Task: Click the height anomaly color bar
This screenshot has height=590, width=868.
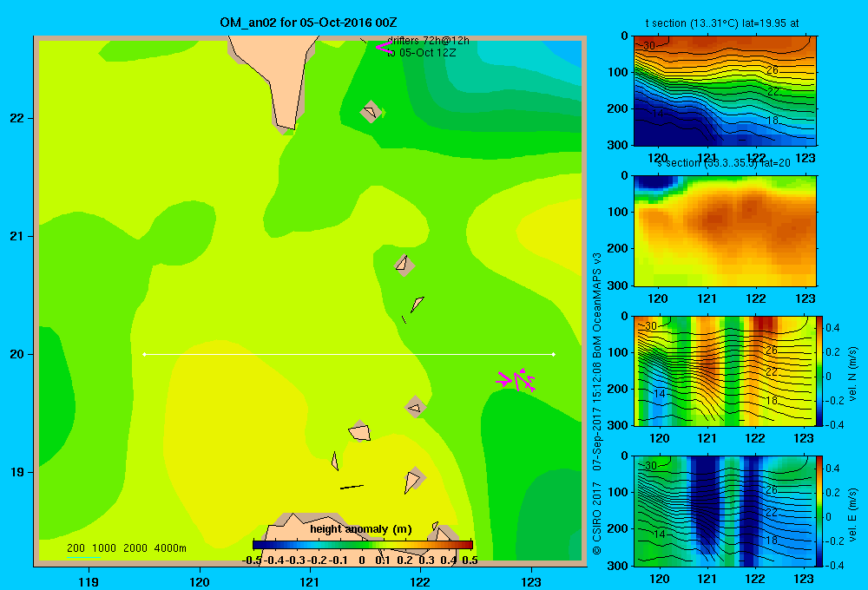Action: click(362, 545)
